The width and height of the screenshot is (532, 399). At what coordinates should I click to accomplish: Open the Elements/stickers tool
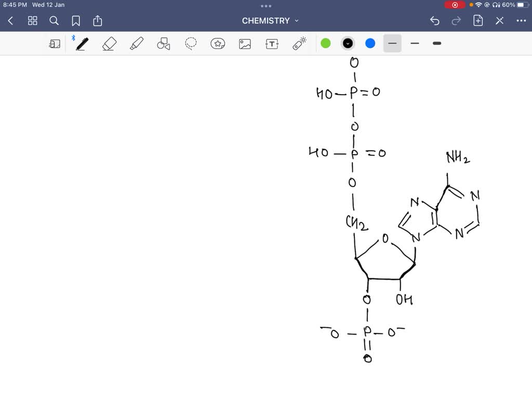tap(218, 44)
